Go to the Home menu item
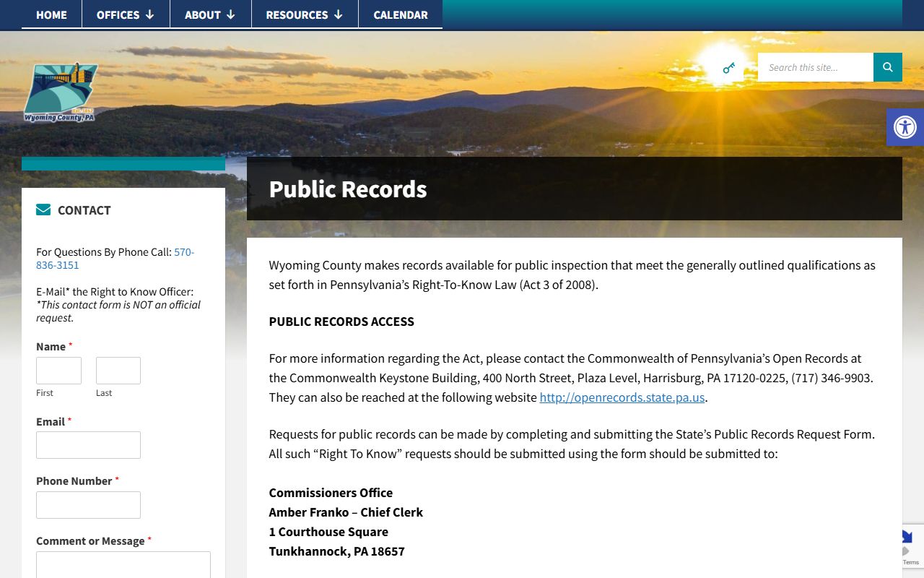 (x=51, y=14)
